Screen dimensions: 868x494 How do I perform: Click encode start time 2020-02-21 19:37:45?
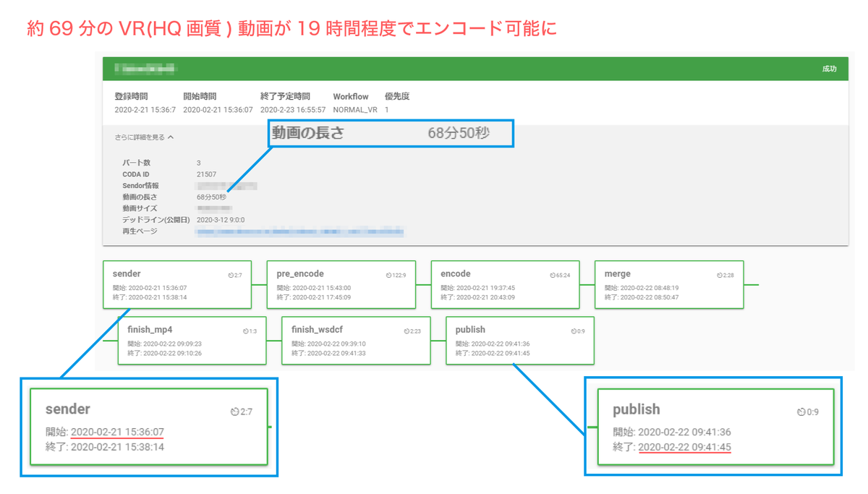(485, 288)
